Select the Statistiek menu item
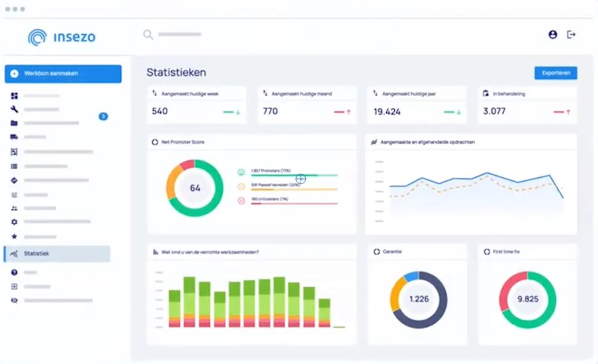 coord(57,254)
